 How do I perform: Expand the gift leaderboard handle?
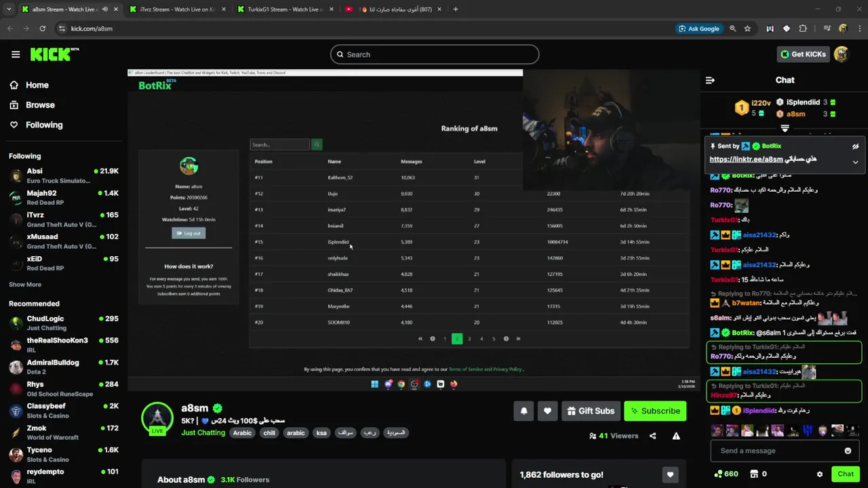click(x=785, y=128)
